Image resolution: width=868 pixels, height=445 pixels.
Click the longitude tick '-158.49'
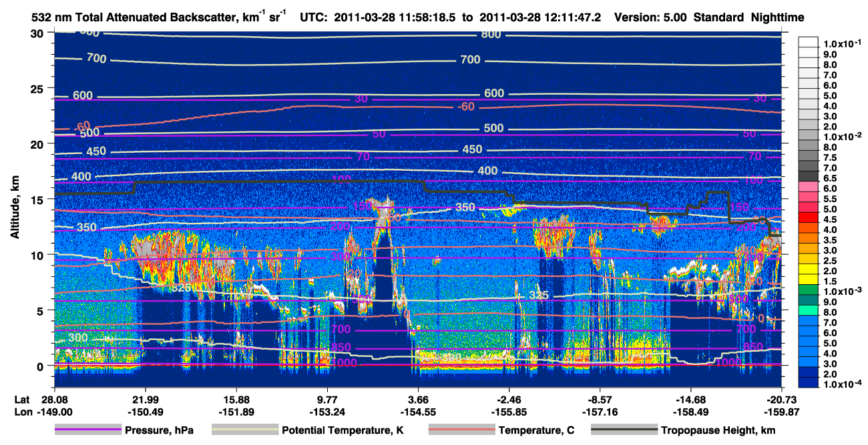[691, 412]
